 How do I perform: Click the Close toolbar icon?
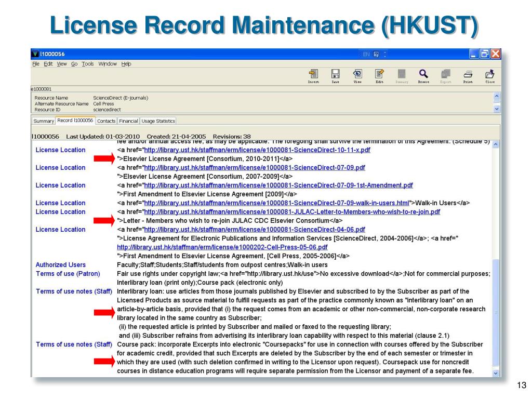tap(490, 76)
